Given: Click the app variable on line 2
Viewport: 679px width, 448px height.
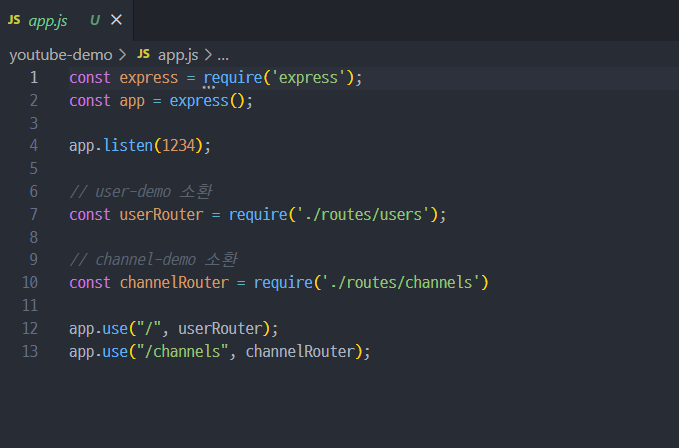Looking at the screenshot, I should point(132,102).
